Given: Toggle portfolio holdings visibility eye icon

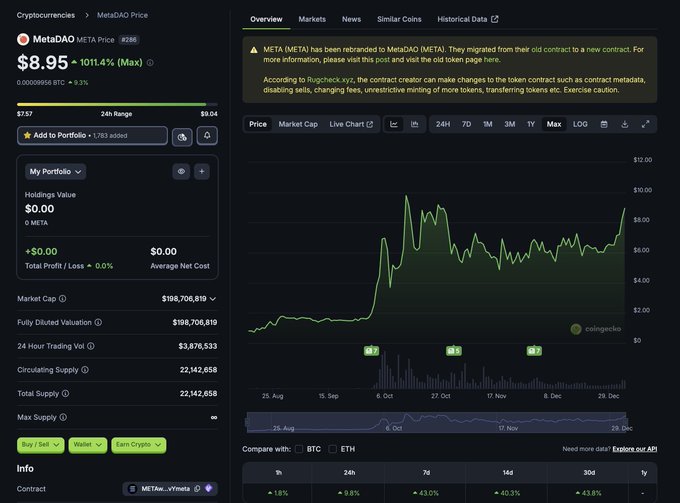Looking at the screenshot, I should coord(181,172).
